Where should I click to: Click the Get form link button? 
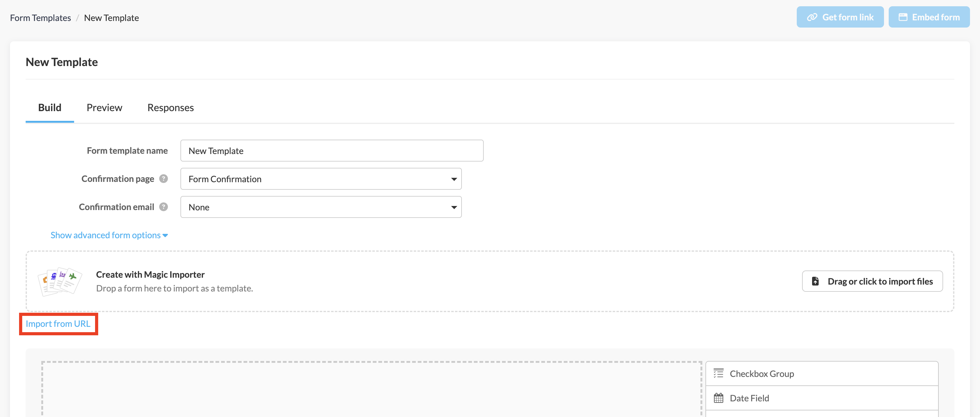tap(840, 17)
